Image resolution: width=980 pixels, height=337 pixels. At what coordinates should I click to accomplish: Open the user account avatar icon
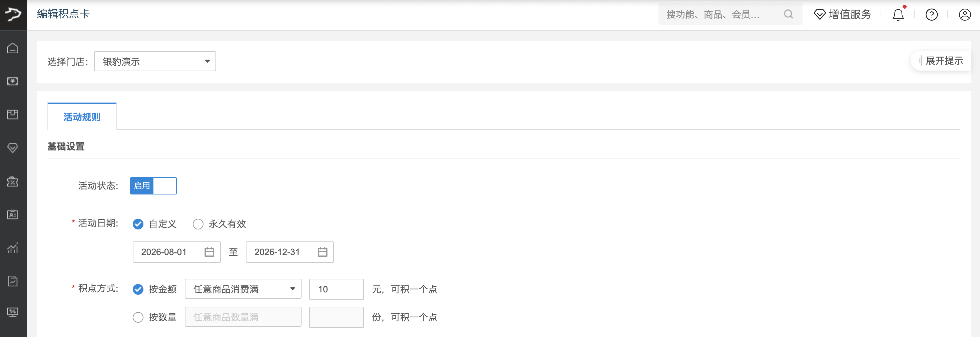click(965, 14)
